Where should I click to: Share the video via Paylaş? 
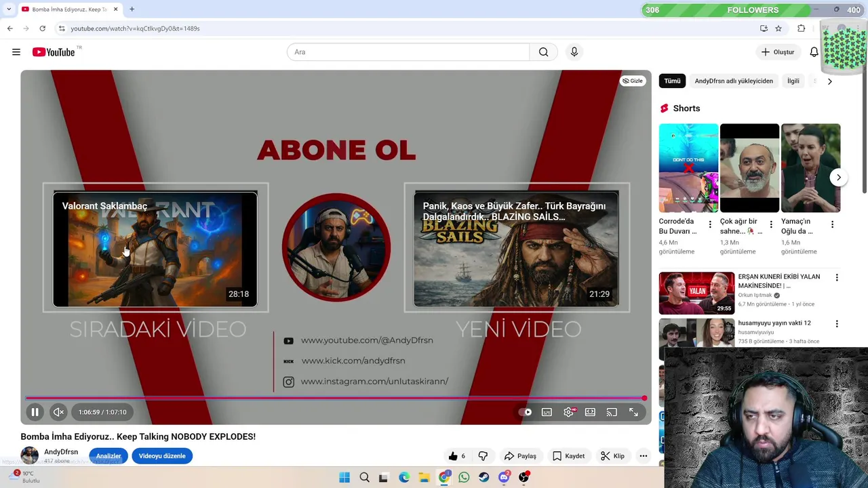520,456
